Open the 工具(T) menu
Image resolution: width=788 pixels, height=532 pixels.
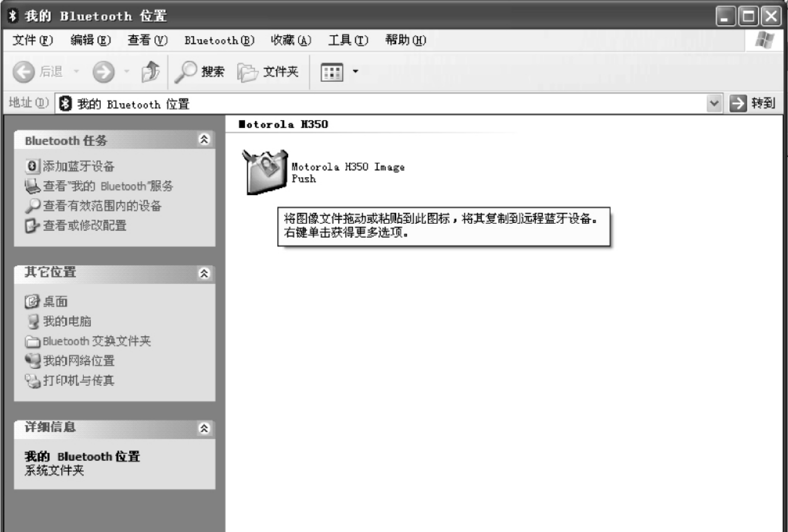[348, 40]
